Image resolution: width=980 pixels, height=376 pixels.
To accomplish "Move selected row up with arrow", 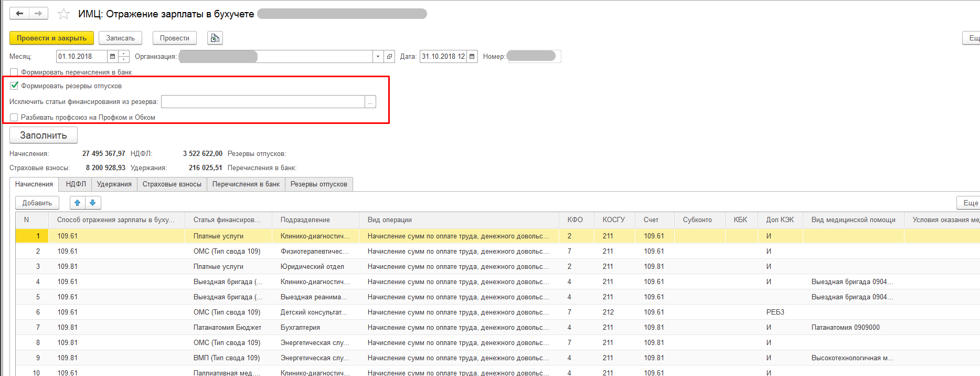I will [x=78, y=203].
